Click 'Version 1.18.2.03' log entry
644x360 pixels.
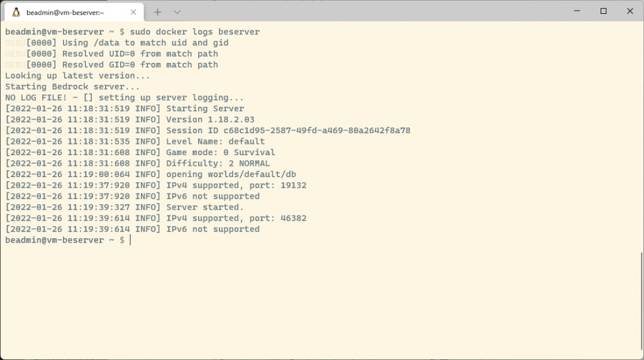coord(130,119)
